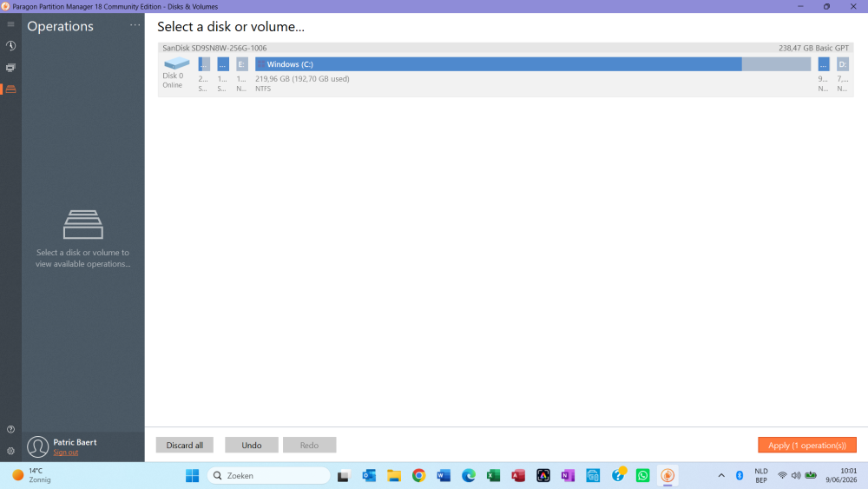The height and width of the screenshot is (489, 868).
Task: Click the volume speaker tray icon
Action: click(x=796, y=475)
